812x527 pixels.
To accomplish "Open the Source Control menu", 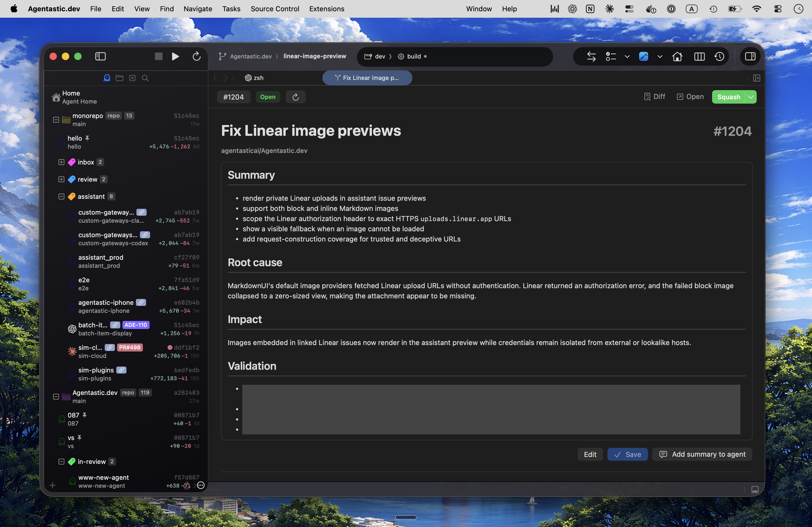I will point(275,9).
